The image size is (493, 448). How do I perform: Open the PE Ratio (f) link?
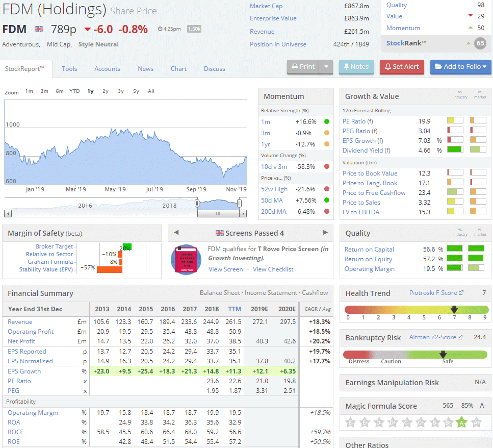(x=358, y=121)
